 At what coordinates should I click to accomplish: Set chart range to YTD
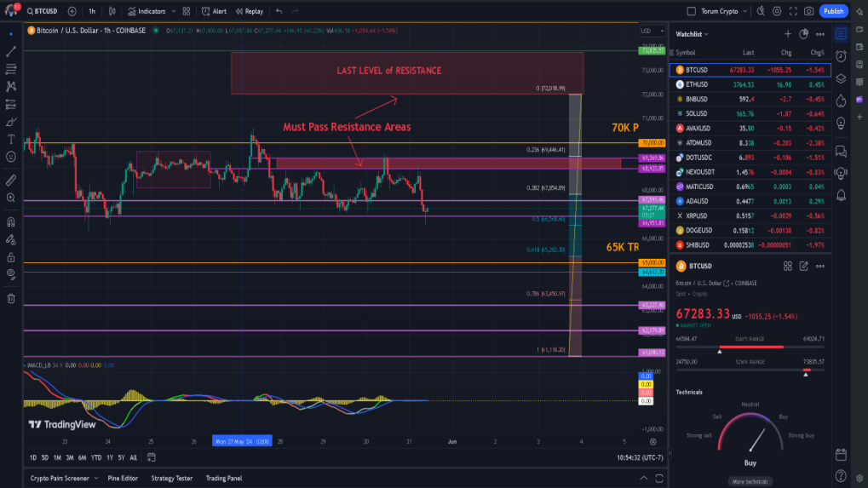[x=96, y=457]
